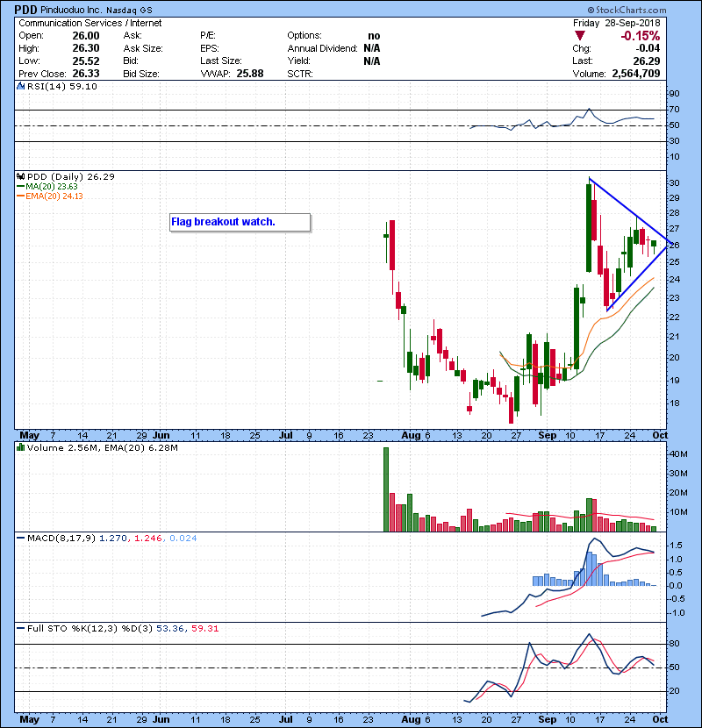Click the Open value "26.00"

point(86,36)
